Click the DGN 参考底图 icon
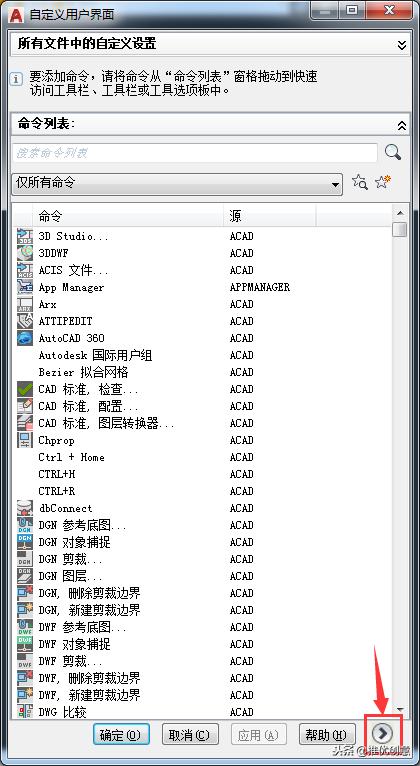Image resolution: width=420 pixels, height=766 pixels. click(24, 525)
